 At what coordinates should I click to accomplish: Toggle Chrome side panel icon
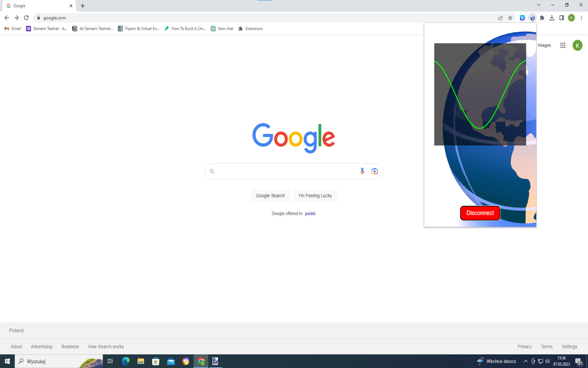coord(561,18)
